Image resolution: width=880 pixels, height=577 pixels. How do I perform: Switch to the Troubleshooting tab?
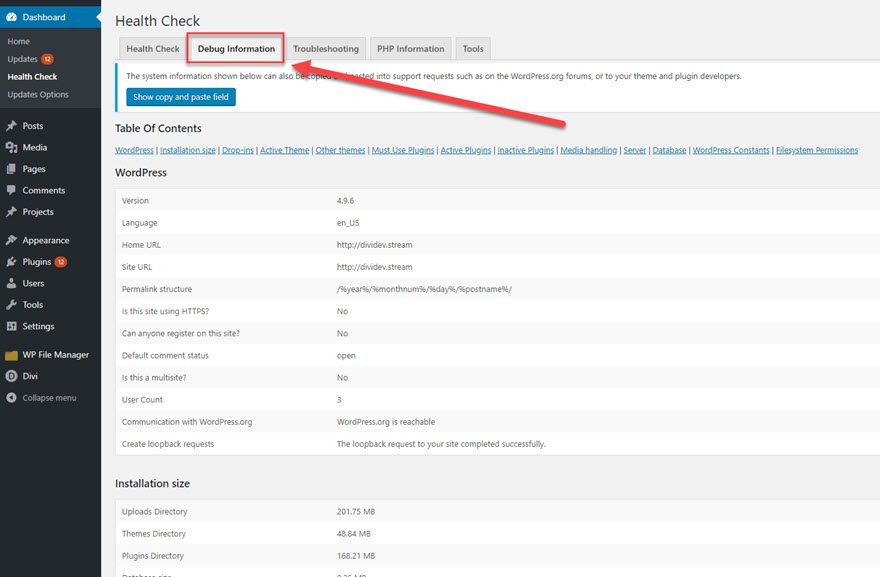click(x=326, y=47)
